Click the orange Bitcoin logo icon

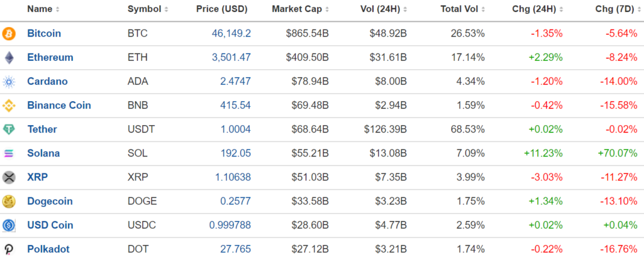[9, 34]
